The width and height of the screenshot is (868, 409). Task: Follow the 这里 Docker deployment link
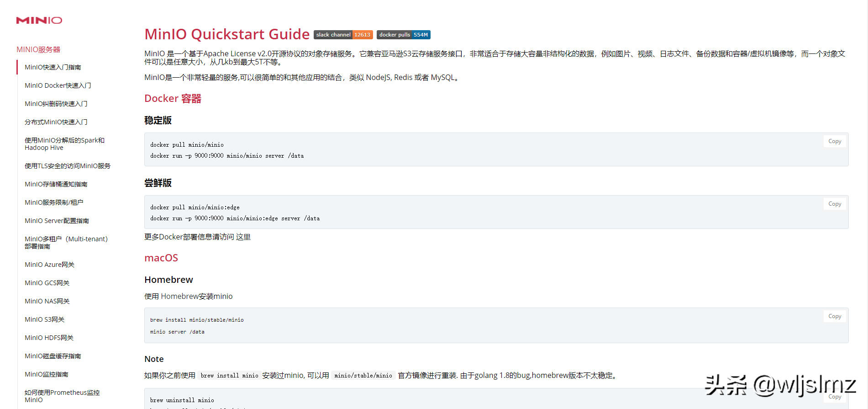tap(243, 237)
